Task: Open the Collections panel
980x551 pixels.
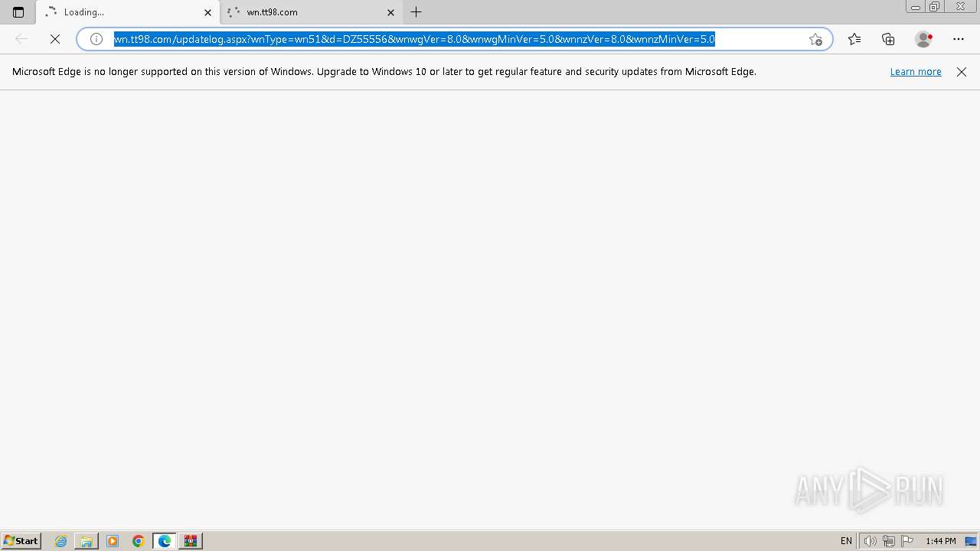Action: point(888,39)
